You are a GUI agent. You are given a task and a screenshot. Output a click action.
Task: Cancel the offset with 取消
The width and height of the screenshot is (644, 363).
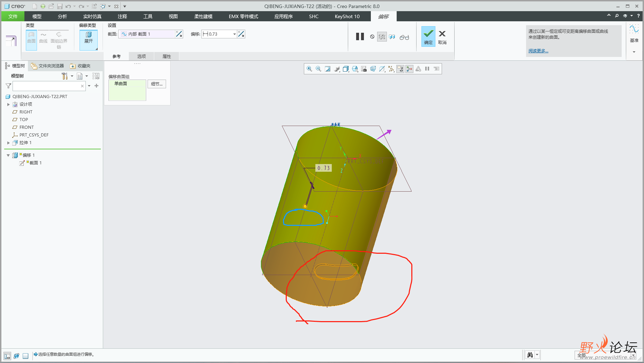pos(442,37)
